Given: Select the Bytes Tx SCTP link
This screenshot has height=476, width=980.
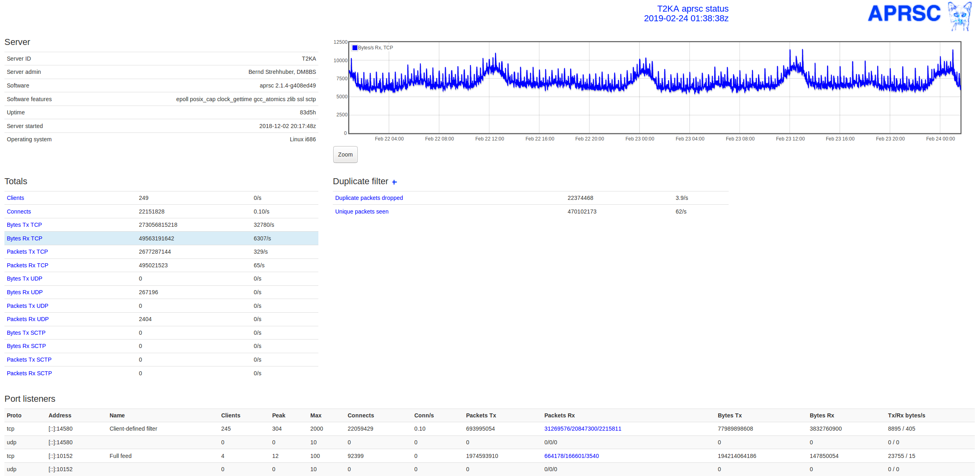Looking at the screenshot, I should click(x=26, y=333).
